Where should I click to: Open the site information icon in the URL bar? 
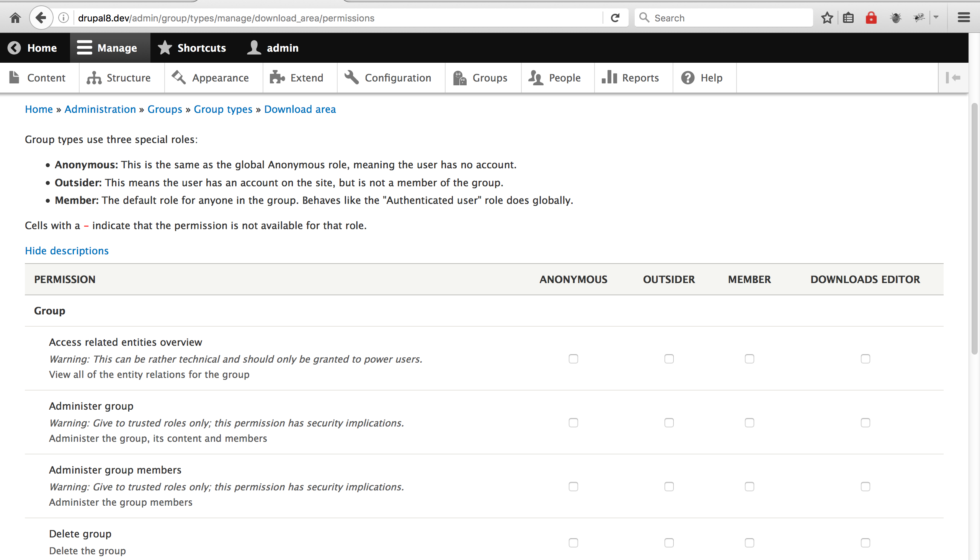[64, 18]
